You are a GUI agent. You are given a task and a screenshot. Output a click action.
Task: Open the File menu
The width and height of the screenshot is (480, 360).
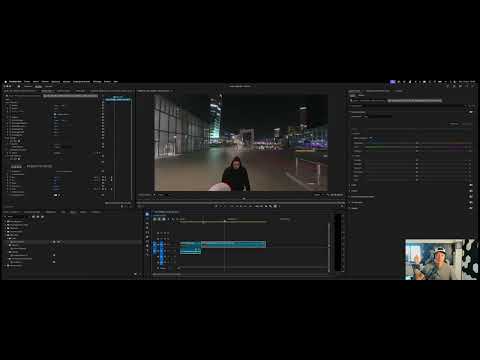pos(27,82)
